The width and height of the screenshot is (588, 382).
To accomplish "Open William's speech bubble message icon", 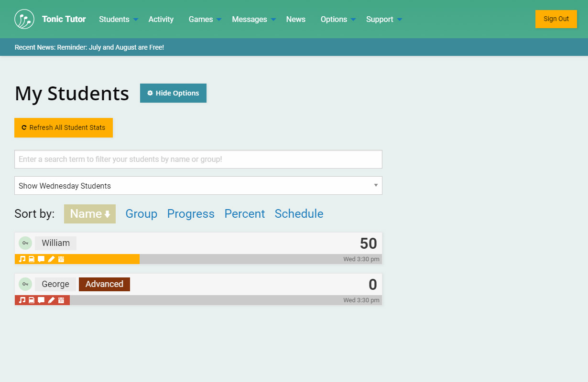I will (41, 259).
